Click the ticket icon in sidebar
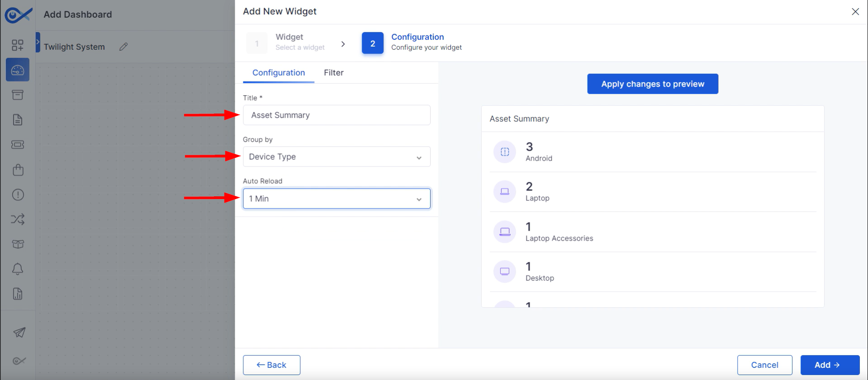The height and width of the screenshot is (380, 868). pyautogui.click(x=18, y=145)
